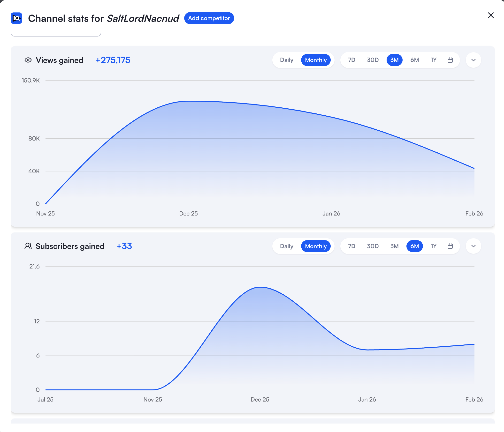Click the Add competitor button
The width and height of the screenshot is (504, 432).
click(209, 18)
